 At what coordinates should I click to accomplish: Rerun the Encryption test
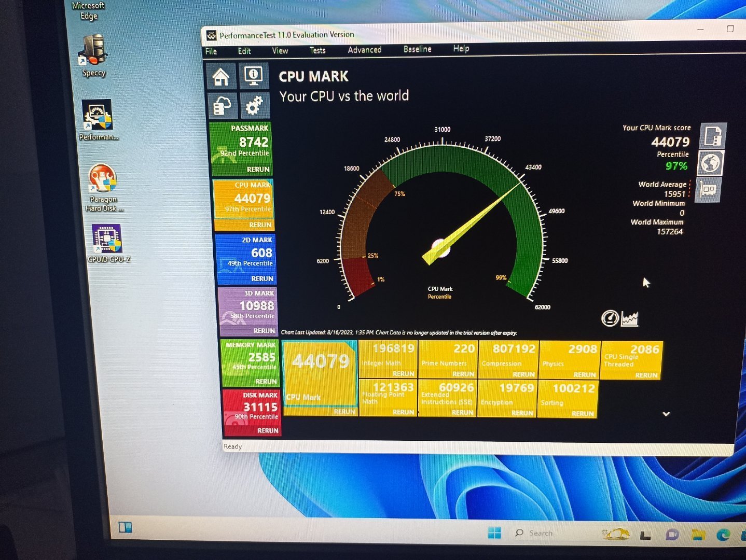click(522, 413)
